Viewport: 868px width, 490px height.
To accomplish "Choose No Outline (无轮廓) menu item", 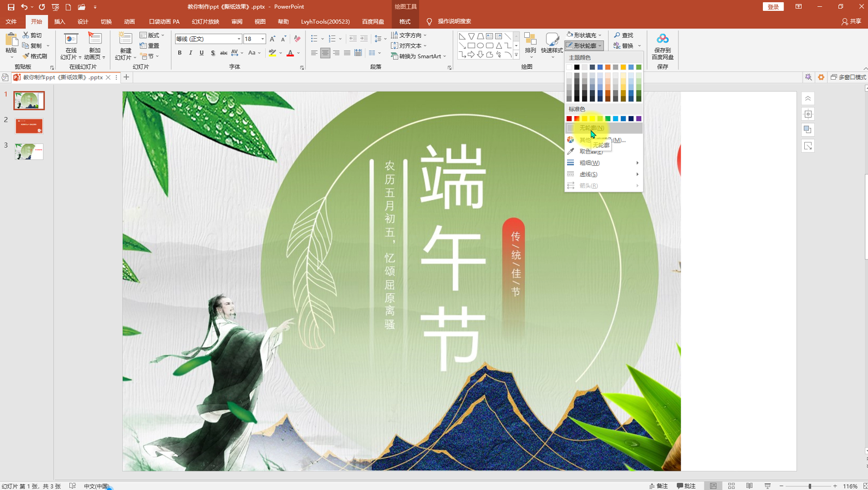I will (x=604, y=128).
